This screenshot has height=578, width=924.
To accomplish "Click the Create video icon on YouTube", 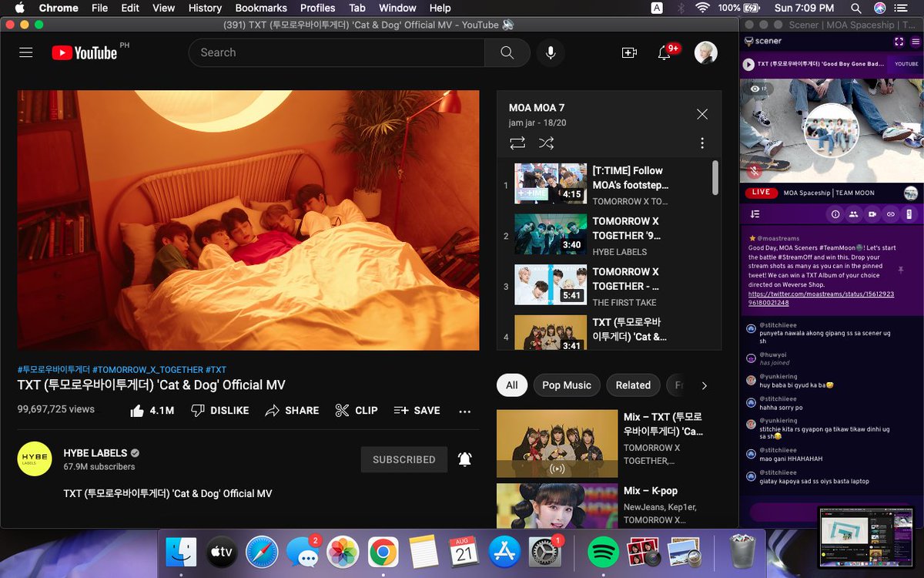I will pyautogui.click(x=629, y=52).
